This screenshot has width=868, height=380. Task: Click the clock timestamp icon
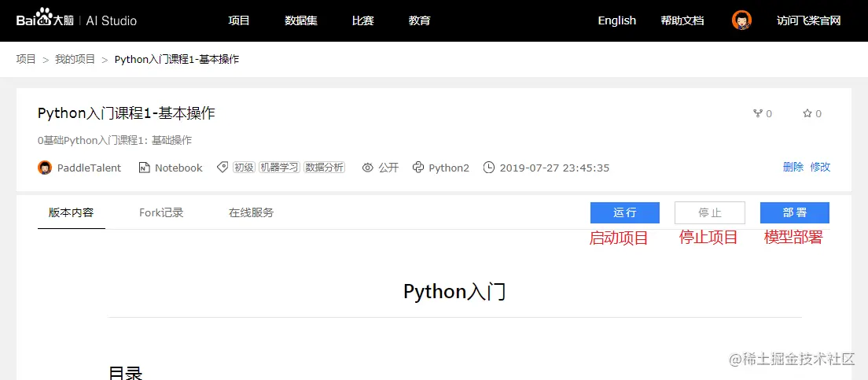click(x=489, y=168)
